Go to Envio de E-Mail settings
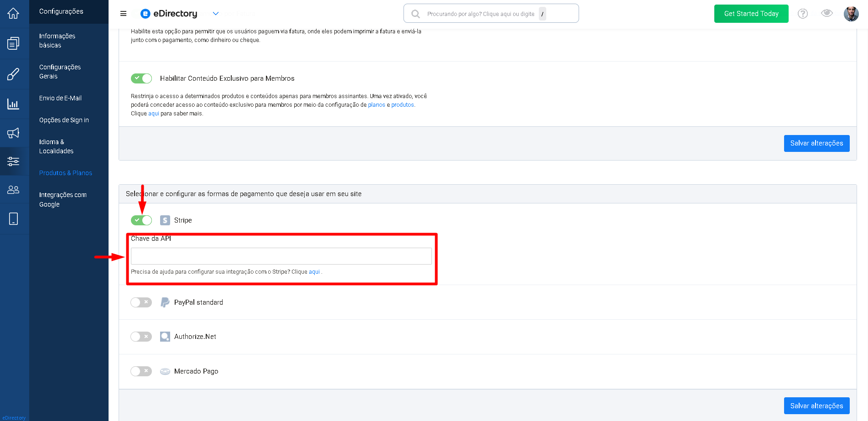The image size is (868, 421). point(60,98)
